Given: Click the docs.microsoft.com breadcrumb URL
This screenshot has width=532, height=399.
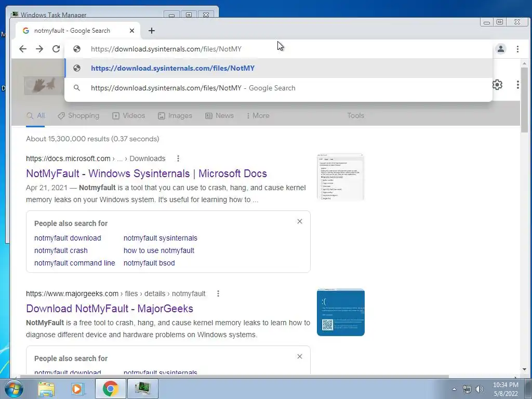Looking at the screenshot, I should pos(96,158).
